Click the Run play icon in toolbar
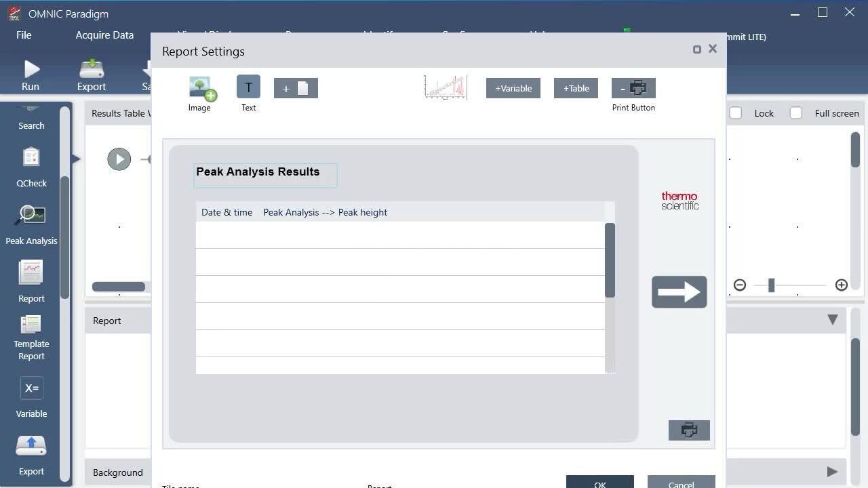This screenshot has width=868, height=488. [x=31, y=69]
